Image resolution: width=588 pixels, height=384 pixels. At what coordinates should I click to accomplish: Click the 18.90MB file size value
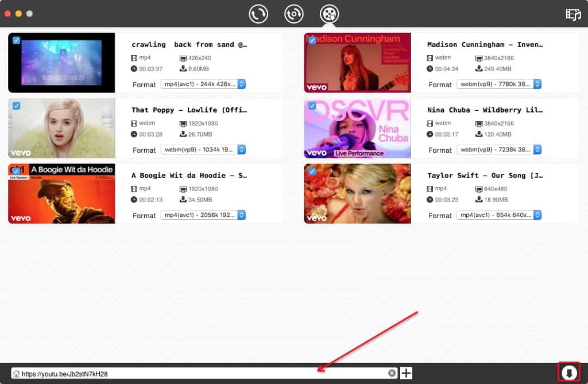point(496,200)
